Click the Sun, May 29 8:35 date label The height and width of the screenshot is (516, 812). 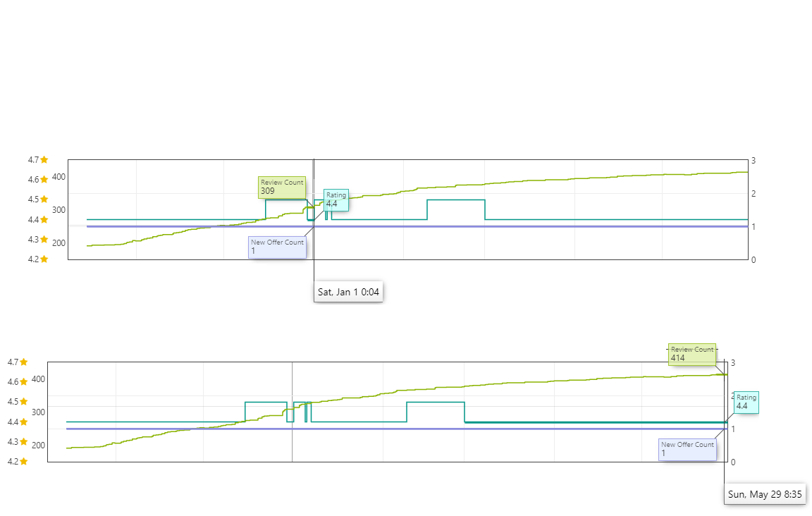(x=765, y=494)
